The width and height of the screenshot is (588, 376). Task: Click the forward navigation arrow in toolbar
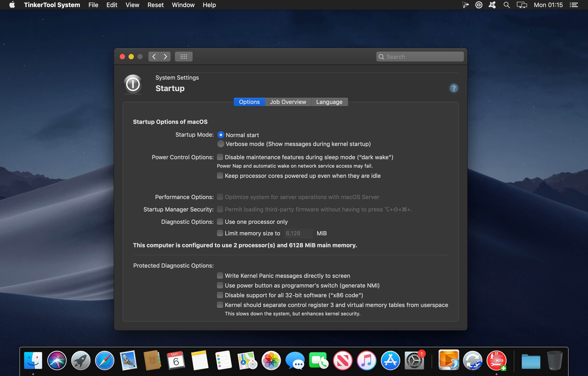coord(165,57)
